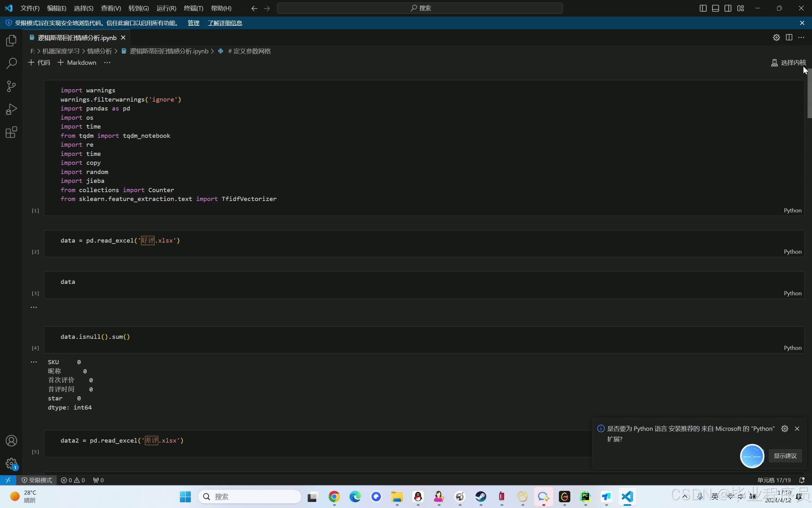Click the ports indicator in status bar
Viewport: 812px width, 508px height.
pyautogui.click(x=98, y=480)
